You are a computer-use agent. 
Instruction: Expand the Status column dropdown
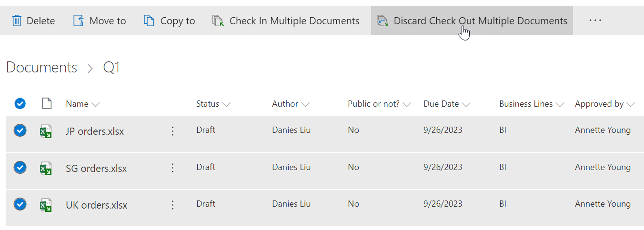226,104
